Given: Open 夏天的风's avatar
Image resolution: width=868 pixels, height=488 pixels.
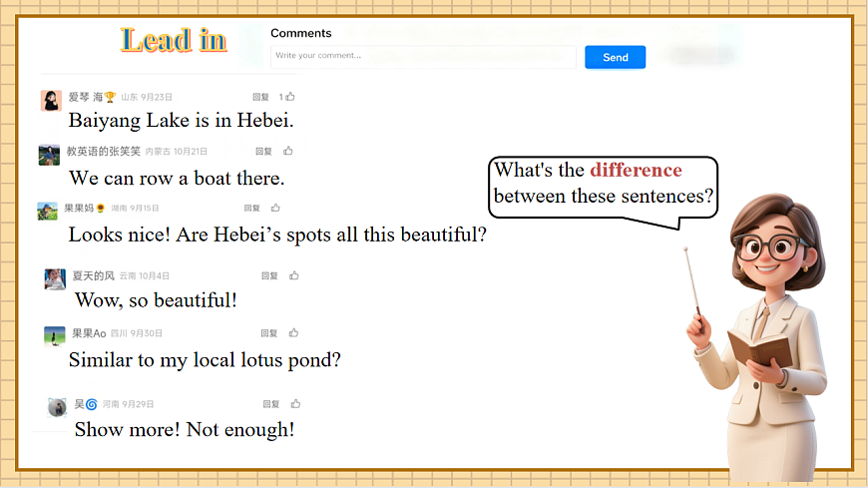Looking at the screenshot, I should tap(55, 278).
